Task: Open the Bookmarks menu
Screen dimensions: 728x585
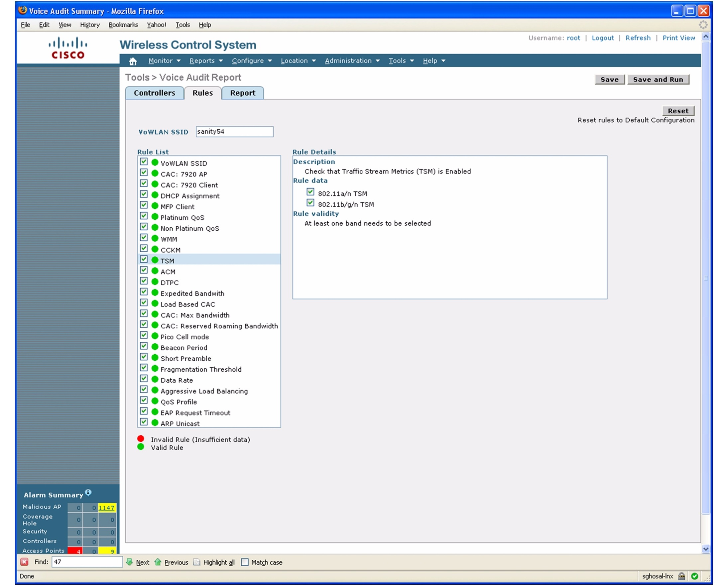Action: click(123, 25)
